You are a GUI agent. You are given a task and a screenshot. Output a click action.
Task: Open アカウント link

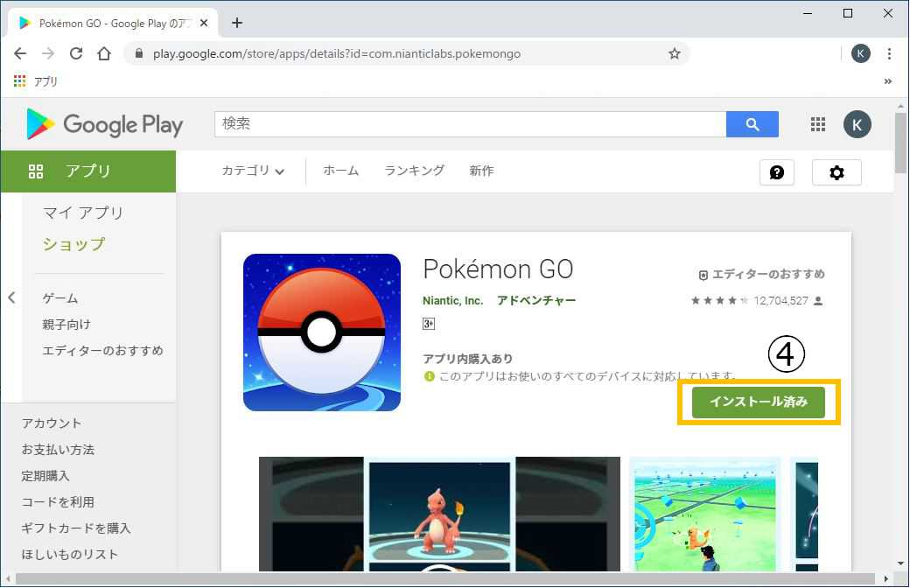coord(51,423)
